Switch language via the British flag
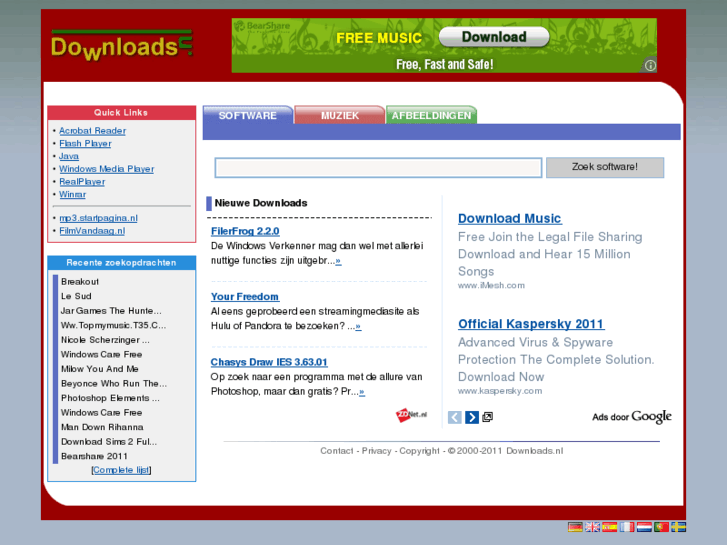 pyautogui.click(x=592, y=527)
